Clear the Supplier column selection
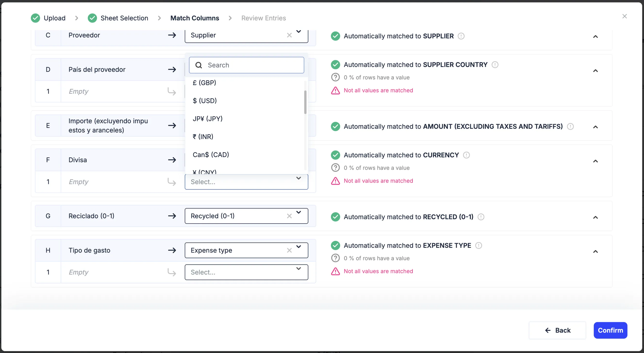Screen dimensions: 644x353 (x=289, y=35)
